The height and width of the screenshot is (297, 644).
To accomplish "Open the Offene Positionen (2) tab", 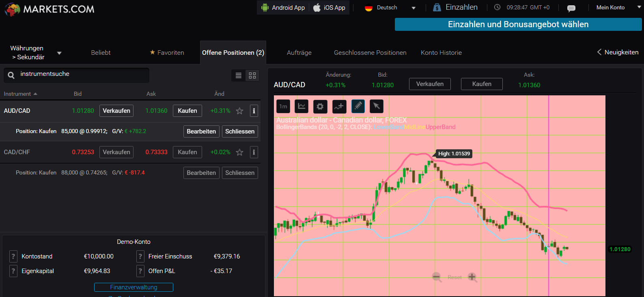I will (233, 53).
